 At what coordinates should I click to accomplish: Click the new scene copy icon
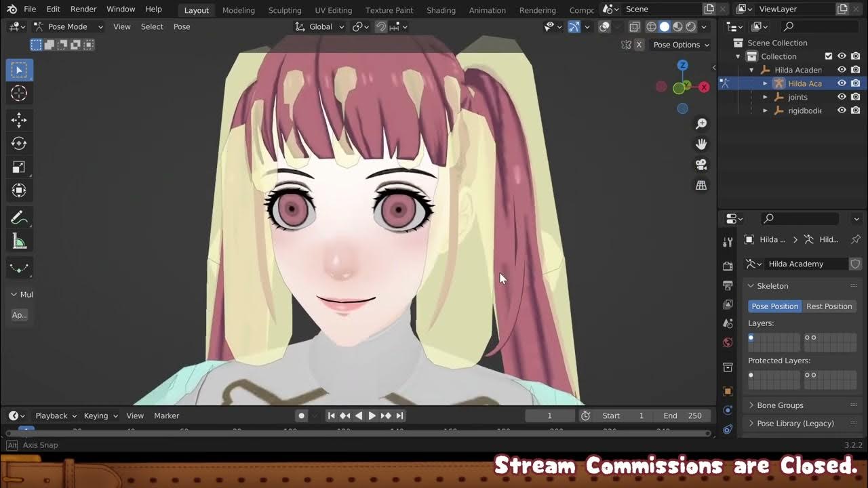point(709,9)
